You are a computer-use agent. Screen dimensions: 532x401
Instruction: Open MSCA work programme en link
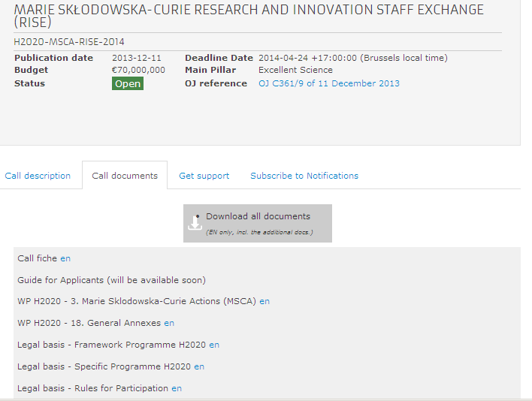(x=264, y=301)
